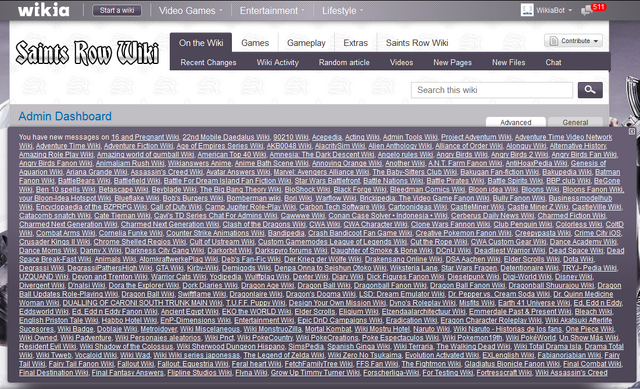Click the Start a wiki button
This screenshot has height=389, width=640.
tap(117, 10)
